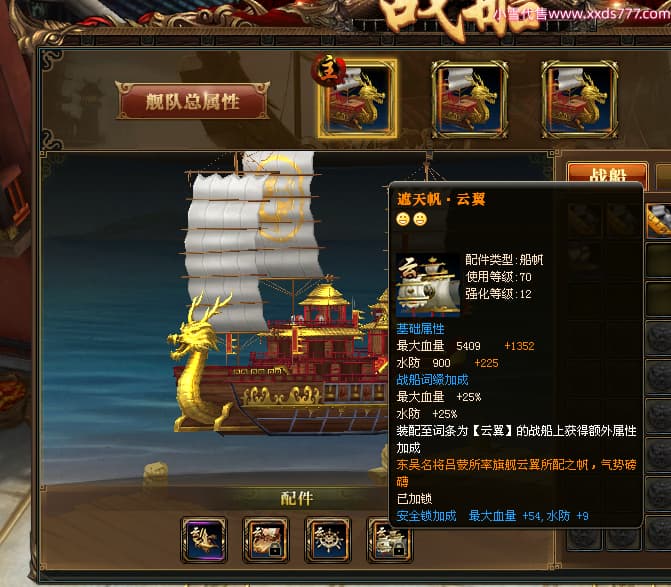
Task: Switch to the 战船 tab
Action: 607,175
